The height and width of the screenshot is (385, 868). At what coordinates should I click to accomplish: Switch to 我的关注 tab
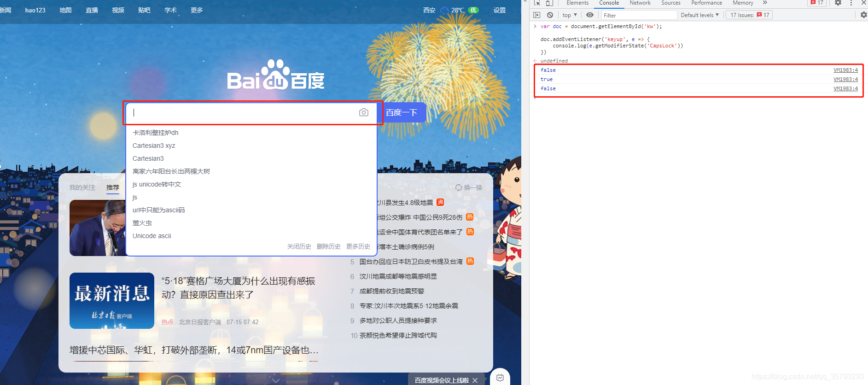coord(82,187)
